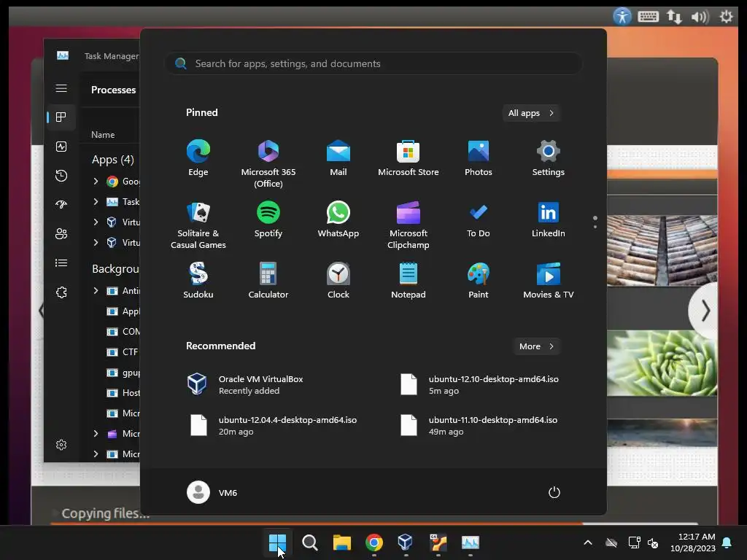
Task: Show hidden tray icons chevron
Action: click(588, 542)
